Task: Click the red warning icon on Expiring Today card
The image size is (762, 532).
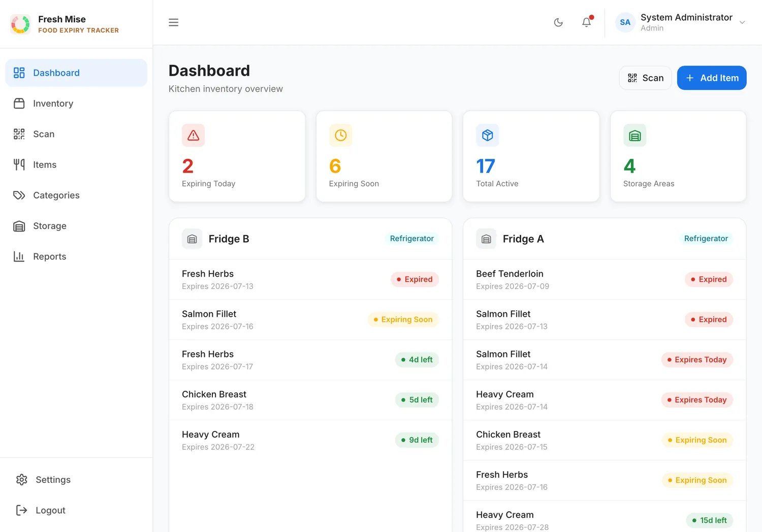Action: click(x=194, y=136)
